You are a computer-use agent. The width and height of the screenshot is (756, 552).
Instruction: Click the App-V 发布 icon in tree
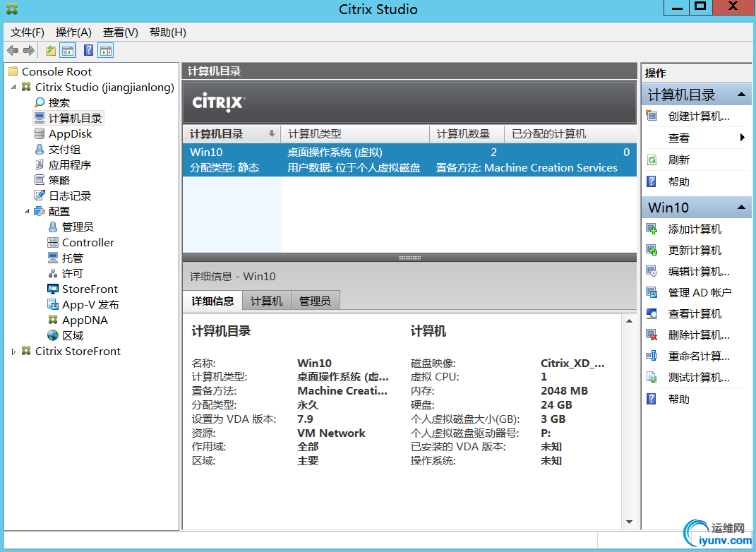[53, 304]
